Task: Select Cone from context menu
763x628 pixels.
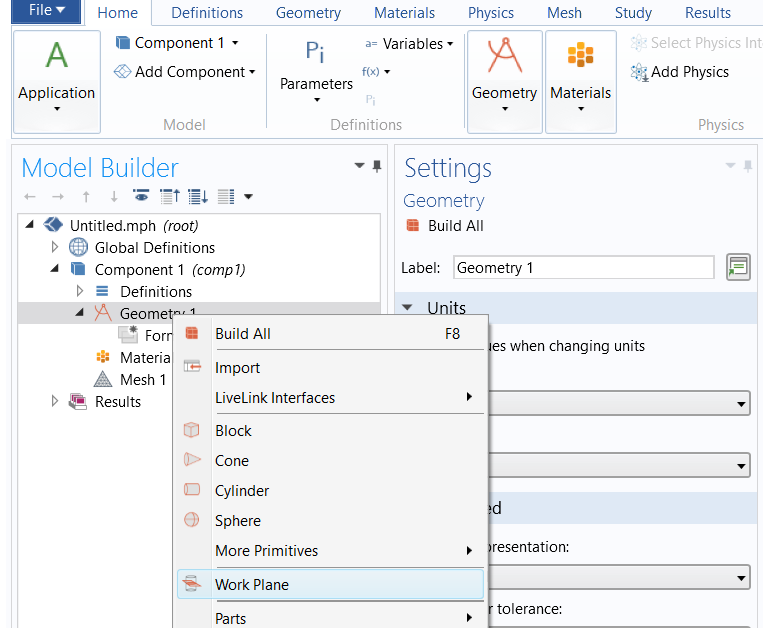Action: 331,460
